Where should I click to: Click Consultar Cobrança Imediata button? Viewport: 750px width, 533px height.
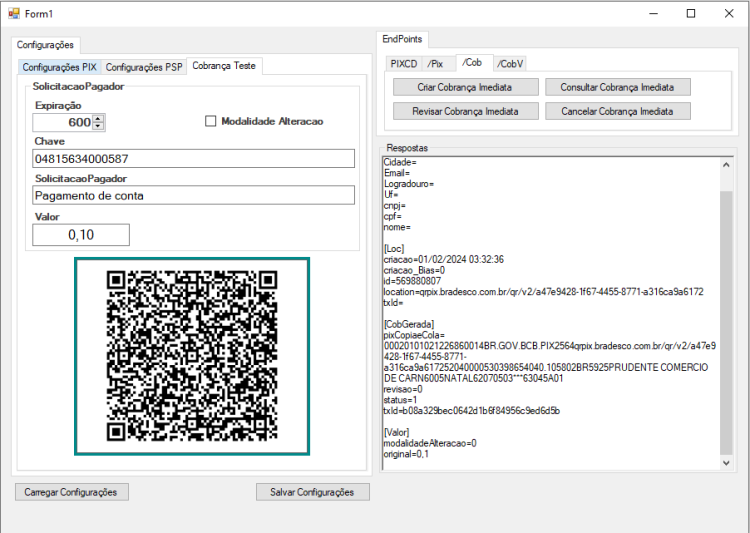click(x=618, y=87)
